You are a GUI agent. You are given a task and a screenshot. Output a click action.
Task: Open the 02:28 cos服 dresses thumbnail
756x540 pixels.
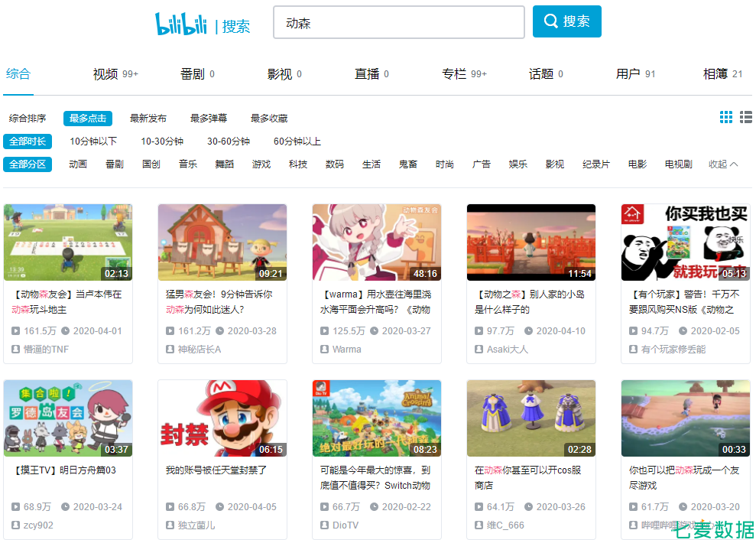click(x=530, y=418)
